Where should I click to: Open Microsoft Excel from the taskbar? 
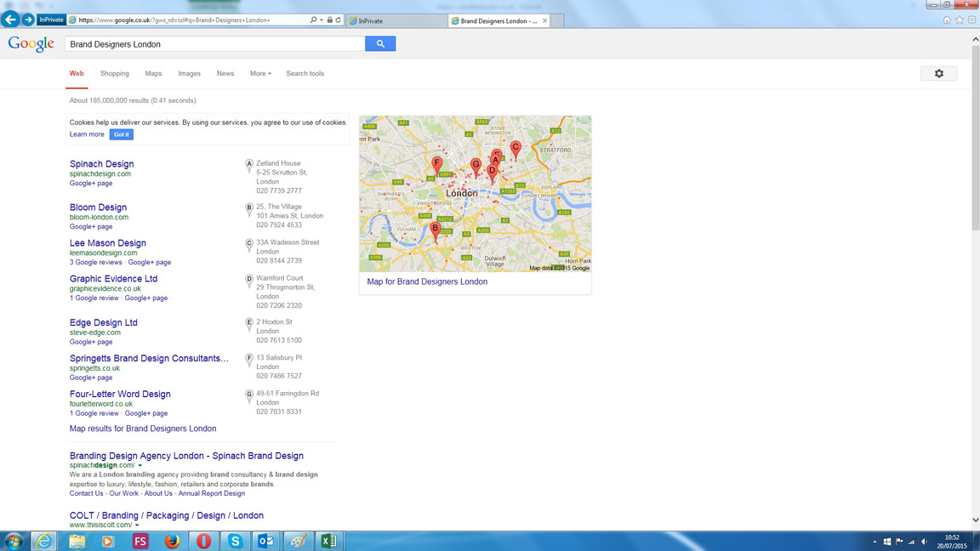(328, 541)
